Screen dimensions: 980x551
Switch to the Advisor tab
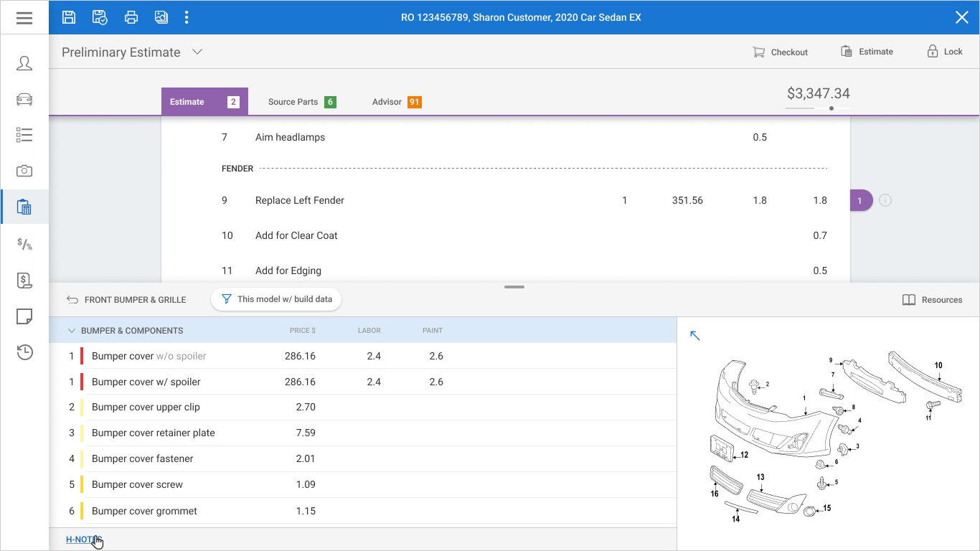point(396,102)
